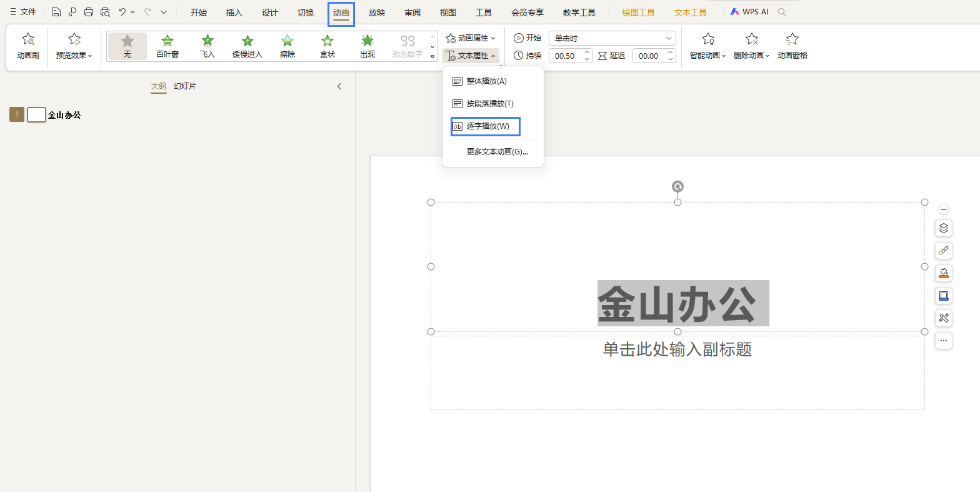The image size is (980, 492).
Task: Switch to the 幻灯片 slides tab
Action: (x=185, y=86)
